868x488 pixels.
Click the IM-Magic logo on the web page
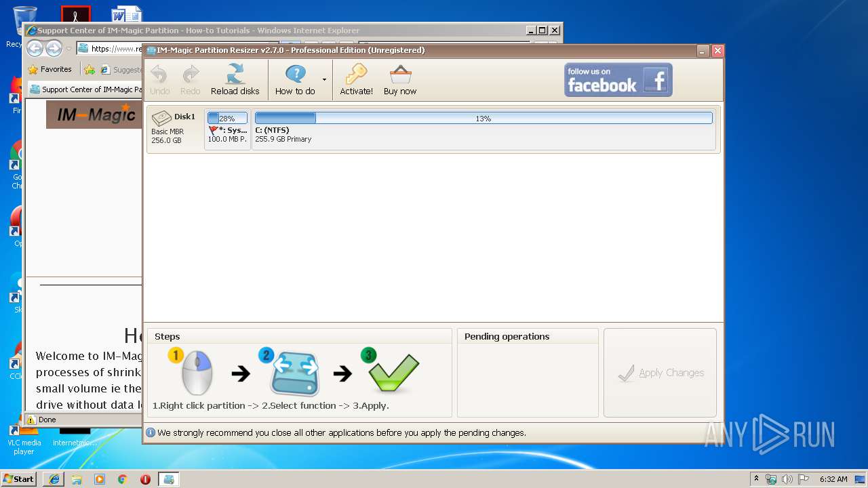click(94, 115)
